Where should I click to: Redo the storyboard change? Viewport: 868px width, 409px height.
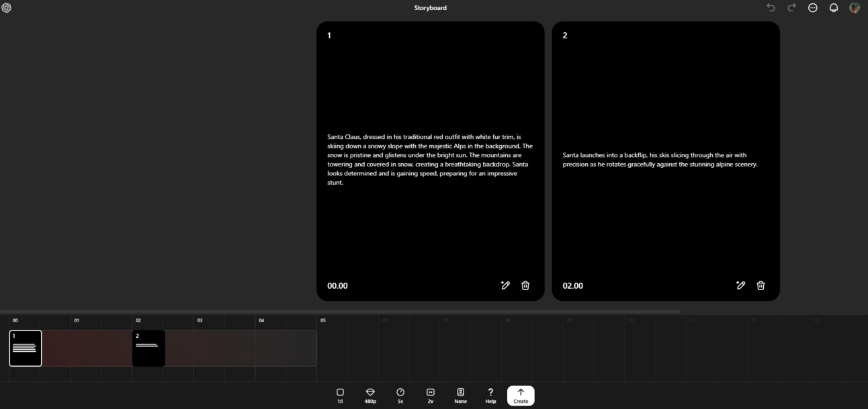point(791,7)
